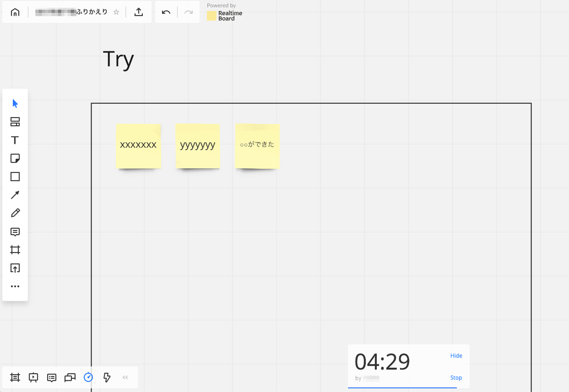The width and height of the screenshot is (569, 392).
Task: Expand more tools with three dots
Action: tap(15, 287)
